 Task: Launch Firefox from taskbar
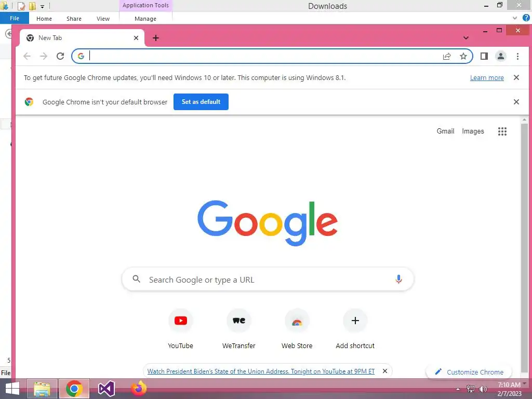(139, 389)
